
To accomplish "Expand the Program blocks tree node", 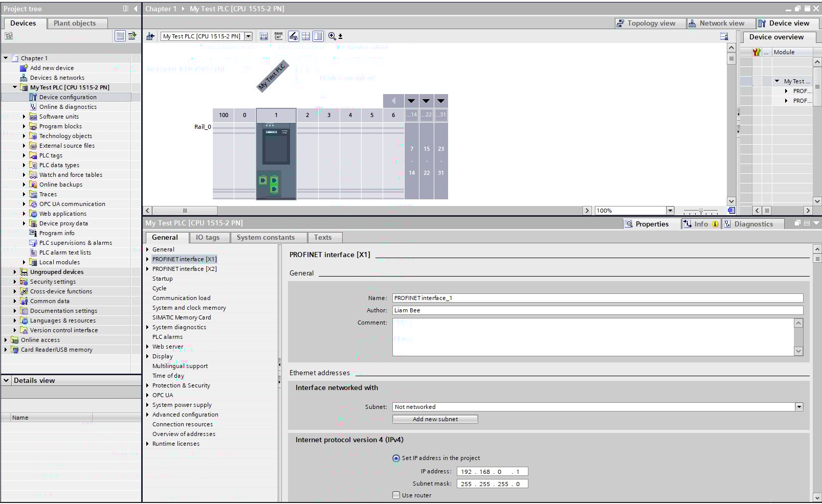I will [24, 126].
